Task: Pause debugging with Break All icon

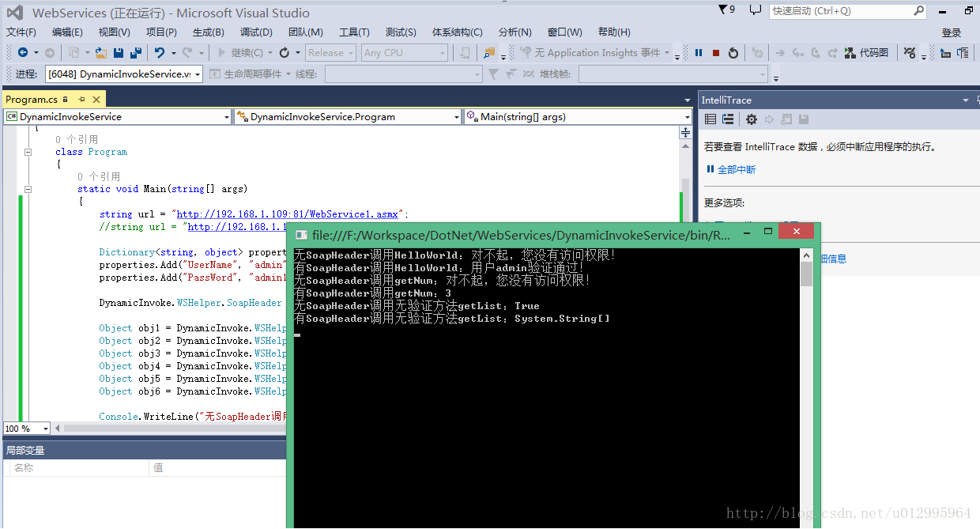Action: point(699,53)
